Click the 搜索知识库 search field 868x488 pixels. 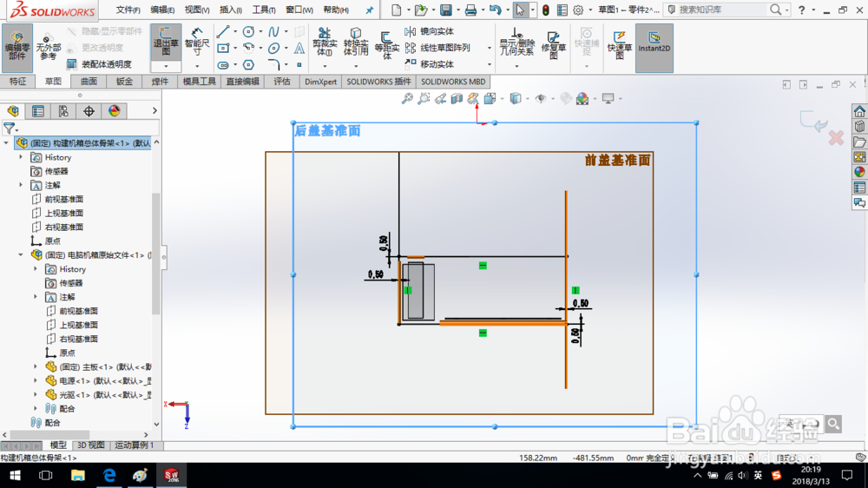(x=722, y=10)
